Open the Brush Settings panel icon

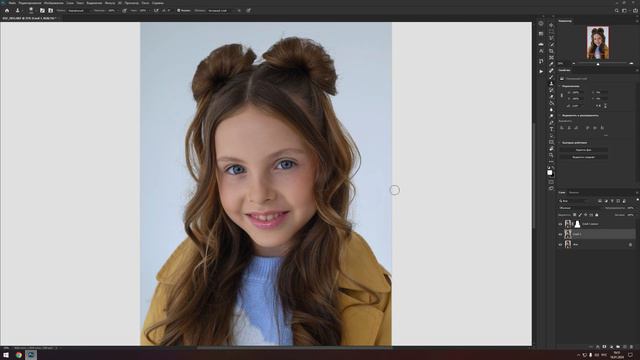coord(42,11)
